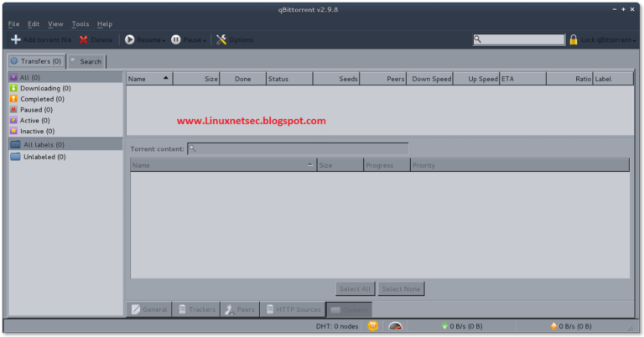
Task: Open the Help menu
Action: [x=105, y=23]
